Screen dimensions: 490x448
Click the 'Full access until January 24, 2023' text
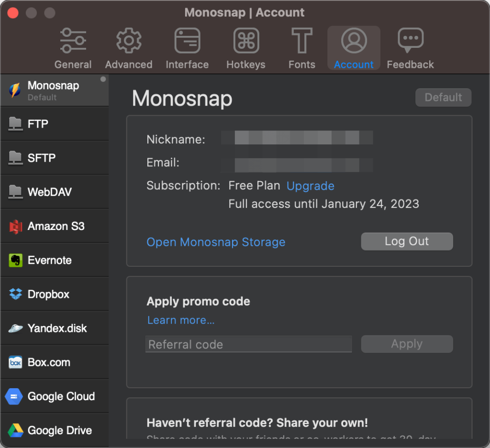(x=324, y=204)
